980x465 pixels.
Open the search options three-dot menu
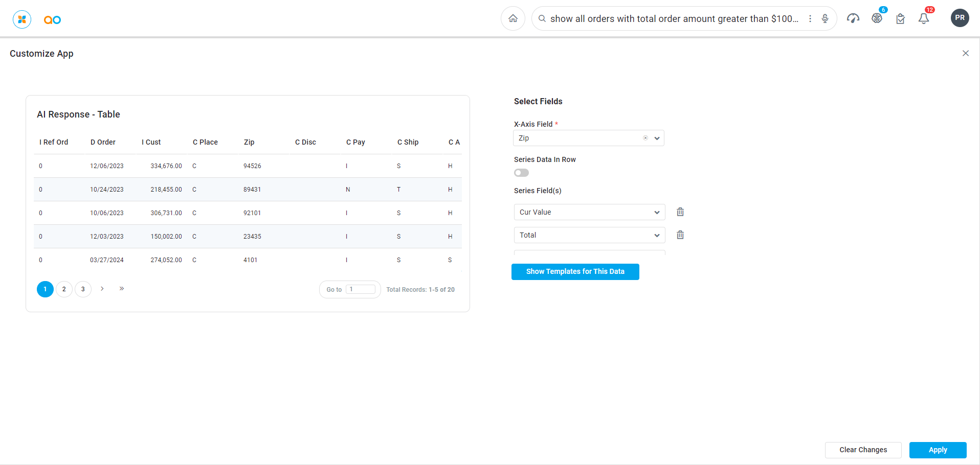[x=810, y=19]
